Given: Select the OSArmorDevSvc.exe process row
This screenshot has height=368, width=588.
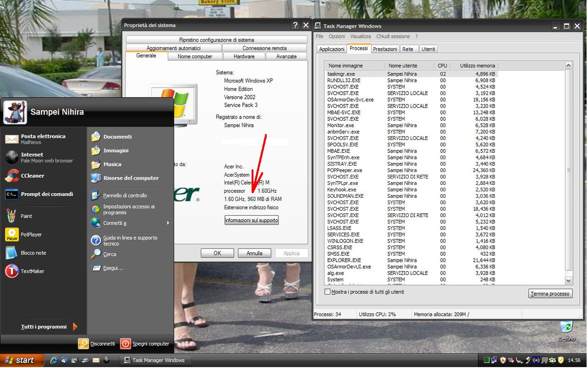Looking at the screenshot, I should coord(411,99).
